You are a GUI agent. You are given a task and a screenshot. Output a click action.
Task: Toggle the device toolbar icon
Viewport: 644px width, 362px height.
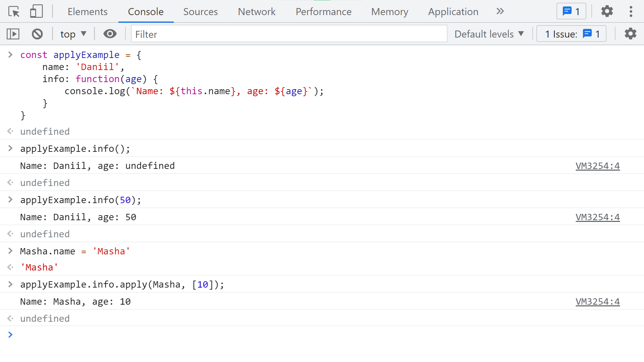pyautogui.click(x=36, y=12)
